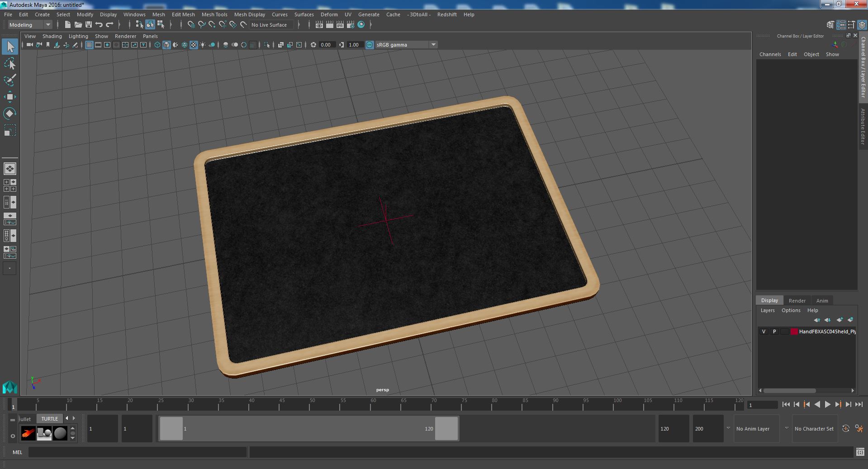This screenshot has height=469, width=868.
Task: Click the range slider left handle
Action: 171,428
